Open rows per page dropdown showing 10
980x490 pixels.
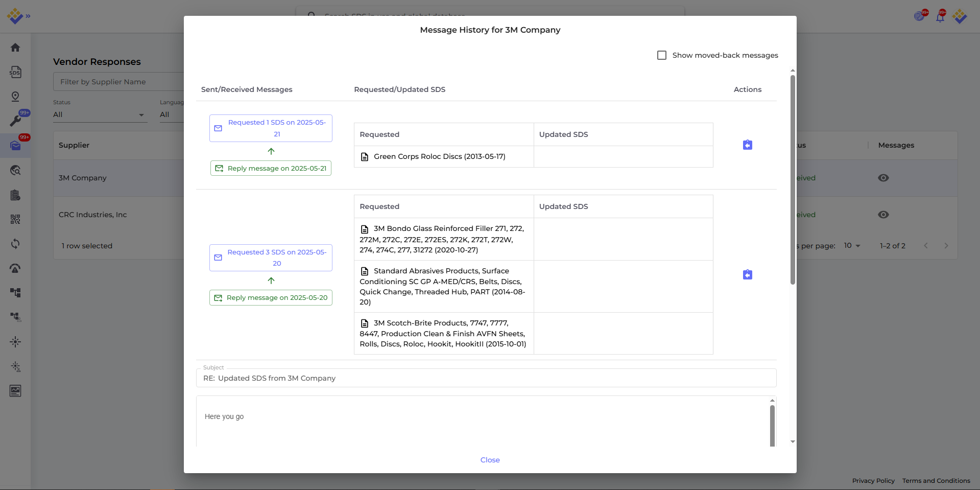[852, 246]
